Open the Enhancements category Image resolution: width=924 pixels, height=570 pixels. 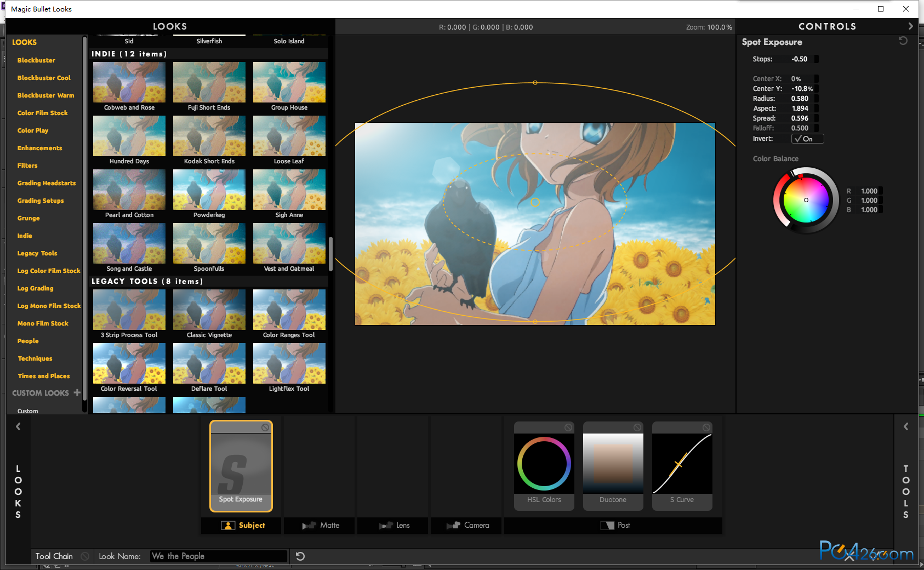click(x=39, y=148)
